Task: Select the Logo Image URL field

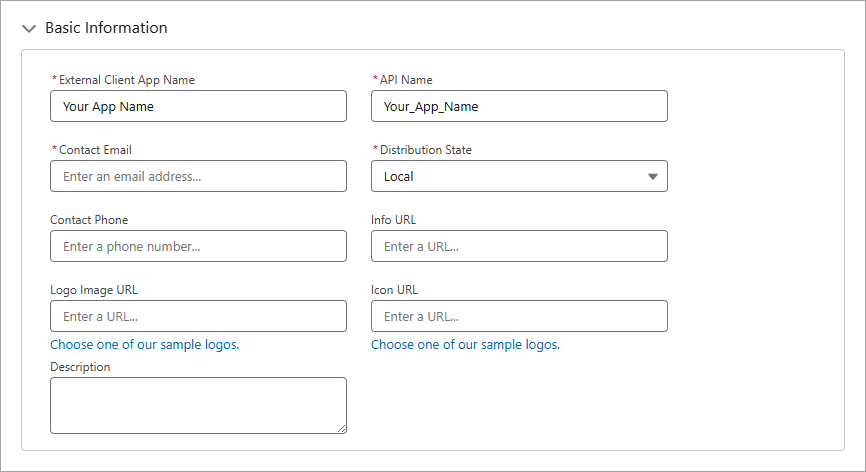Action: pyautogui.click(x=198, y=316)
